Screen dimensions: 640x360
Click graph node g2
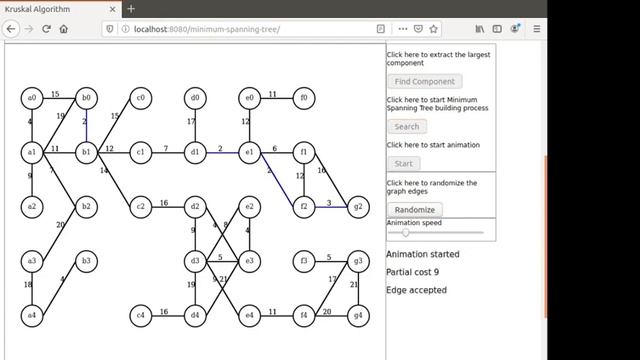[358, 207]
